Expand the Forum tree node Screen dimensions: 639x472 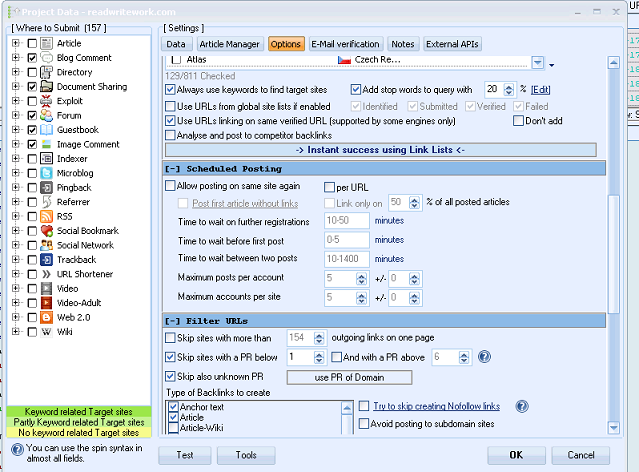(15, 115)
